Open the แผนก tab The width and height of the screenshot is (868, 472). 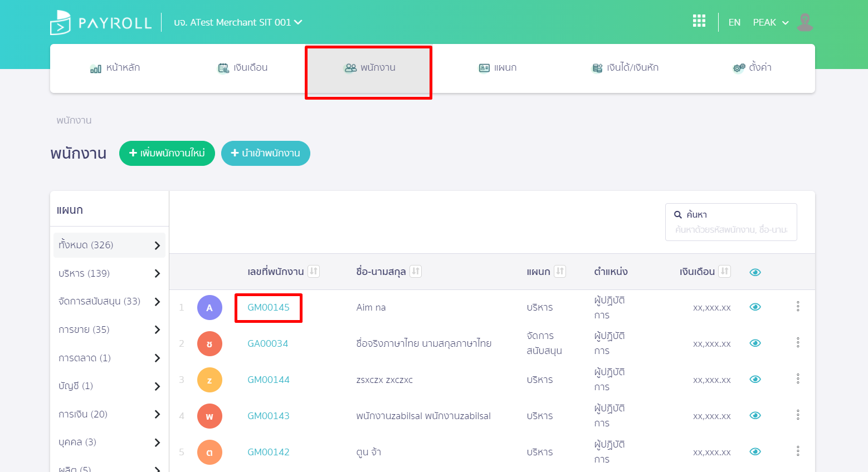pyautogui.click(x=498, y=68)
